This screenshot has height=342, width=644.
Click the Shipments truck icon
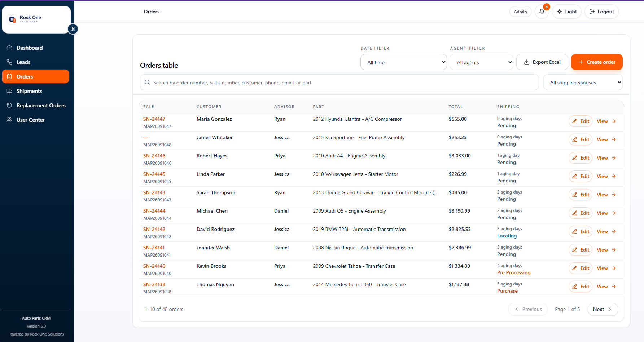tap(9, 91)
